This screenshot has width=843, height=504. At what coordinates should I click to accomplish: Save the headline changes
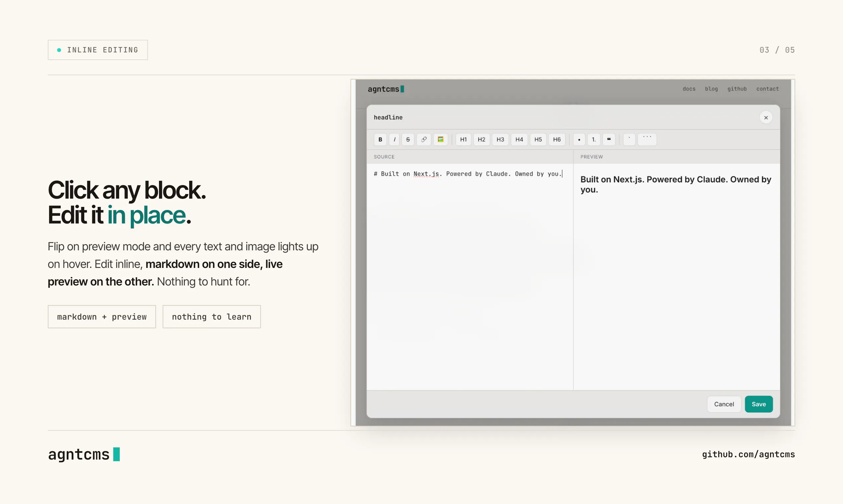coord(759,404)
